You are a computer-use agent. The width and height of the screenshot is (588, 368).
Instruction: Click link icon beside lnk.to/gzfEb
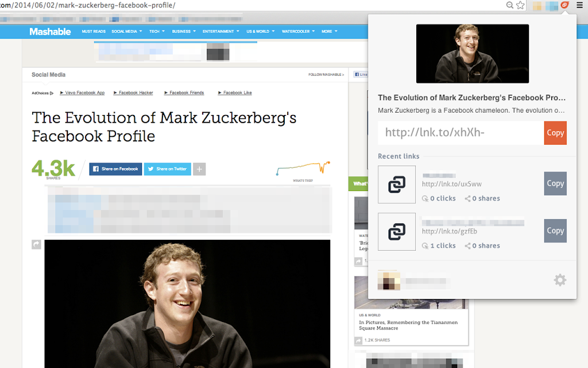tap(397, 232)
